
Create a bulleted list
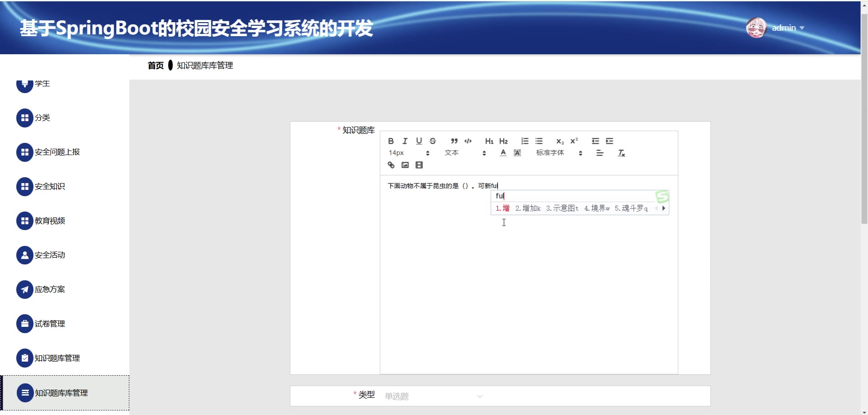coord(539,141)
